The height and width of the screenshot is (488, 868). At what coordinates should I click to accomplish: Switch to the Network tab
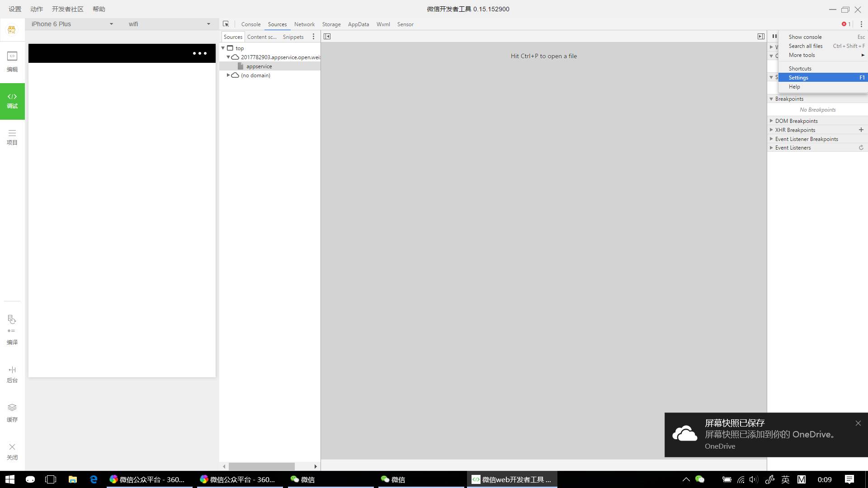tap(304, 24)
